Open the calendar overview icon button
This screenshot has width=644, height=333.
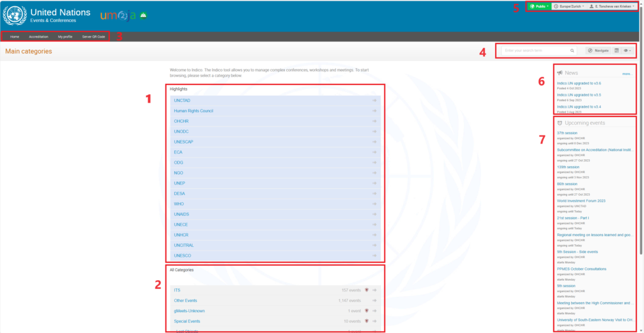616,50
